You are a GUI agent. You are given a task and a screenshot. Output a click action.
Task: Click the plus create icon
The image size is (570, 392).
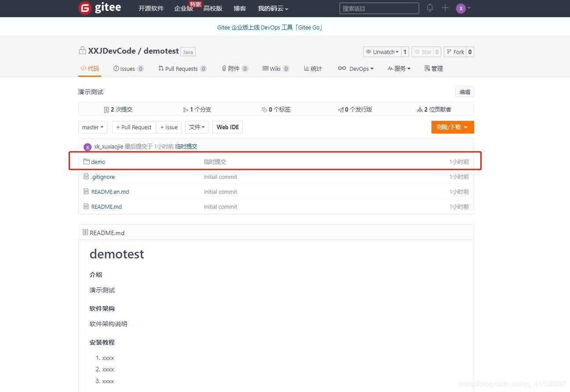click(445, 8)
